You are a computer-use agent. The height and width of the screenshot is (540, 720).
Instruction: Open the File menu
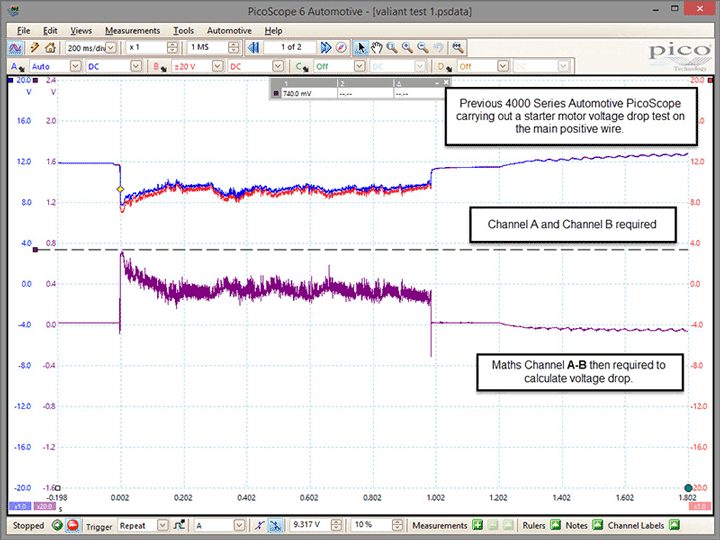(23, 31)
